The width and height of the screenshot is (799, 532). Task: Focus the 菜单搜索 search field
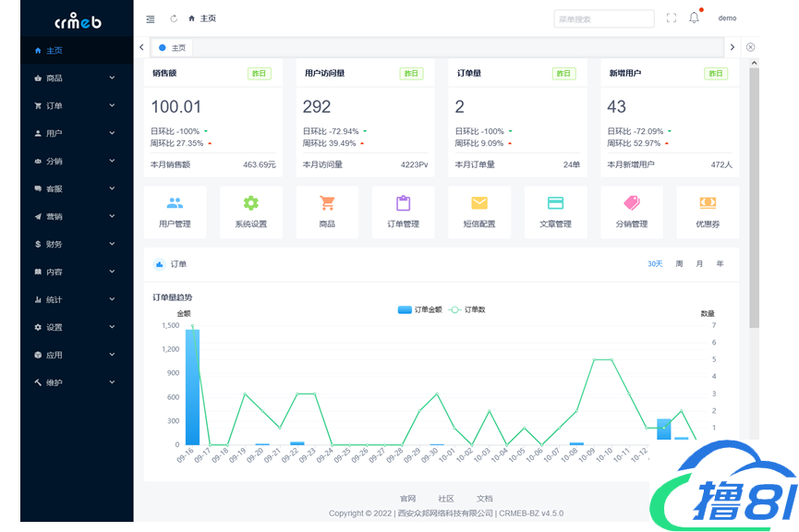pyautogui.click(x=603, y=18)
